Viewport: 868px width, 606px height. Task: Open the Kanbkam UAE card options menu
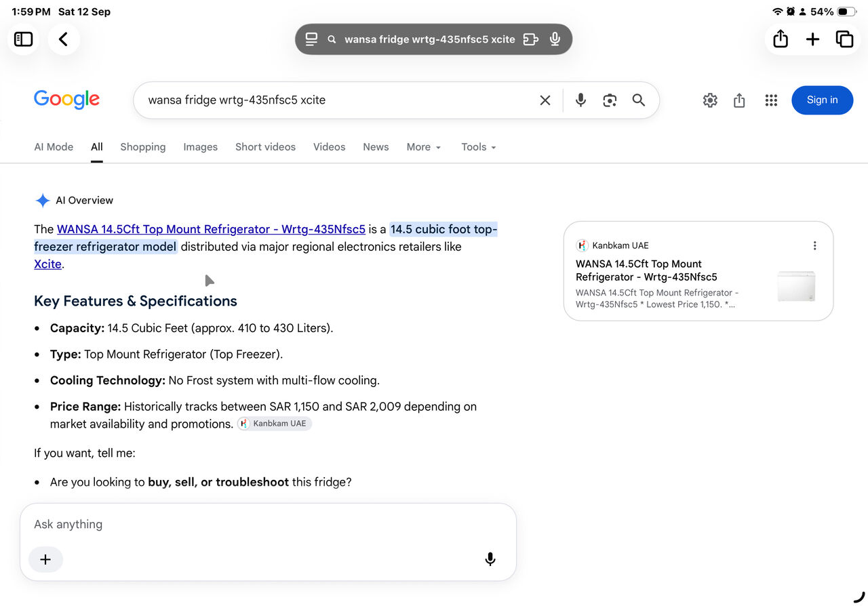(x=814, y=246)
